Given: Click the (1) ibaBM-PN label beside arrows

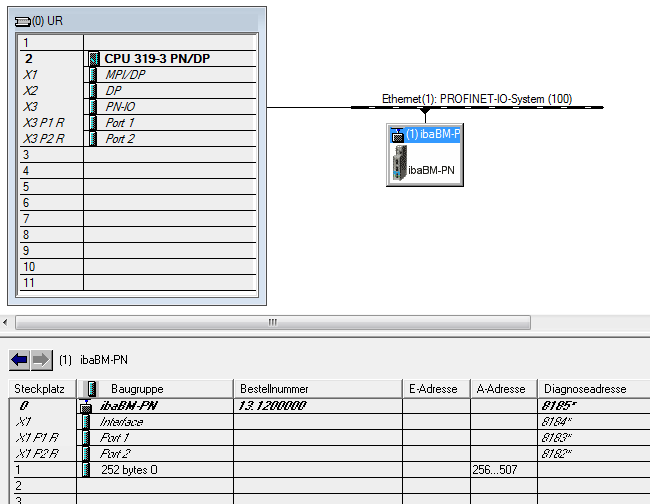Looking at the screenshot, I should pos(93,360).
